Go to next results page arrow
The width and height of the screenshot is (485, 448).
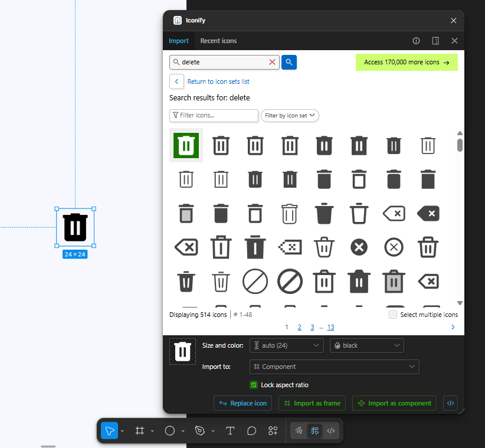[x=453, y=327]
